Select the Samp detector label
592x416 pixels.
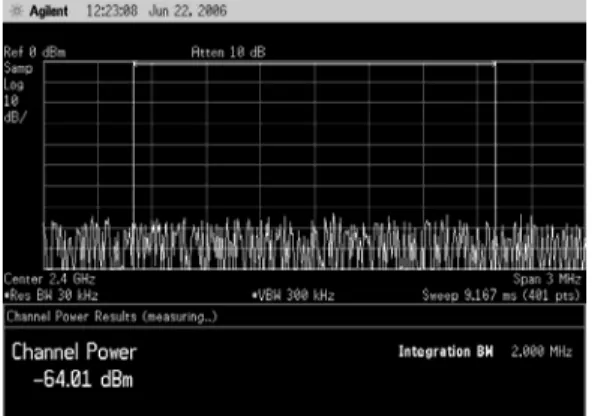[x=18, y=69]
